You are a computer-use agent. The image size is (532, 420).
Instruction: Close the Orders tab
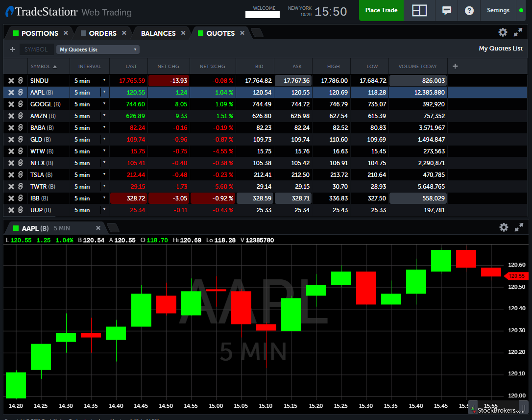coord(124,33)
